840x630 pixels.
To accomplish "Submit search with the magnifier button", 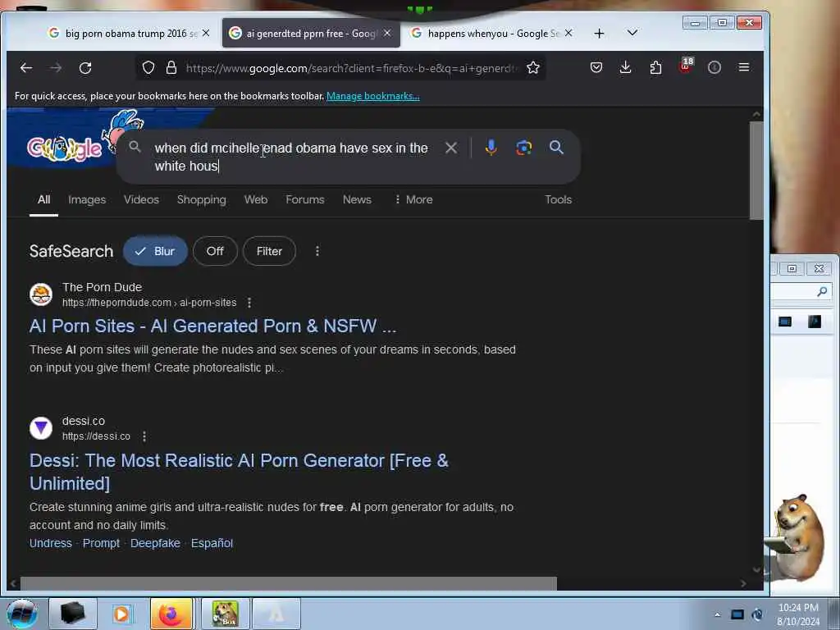I will (556, 148).
